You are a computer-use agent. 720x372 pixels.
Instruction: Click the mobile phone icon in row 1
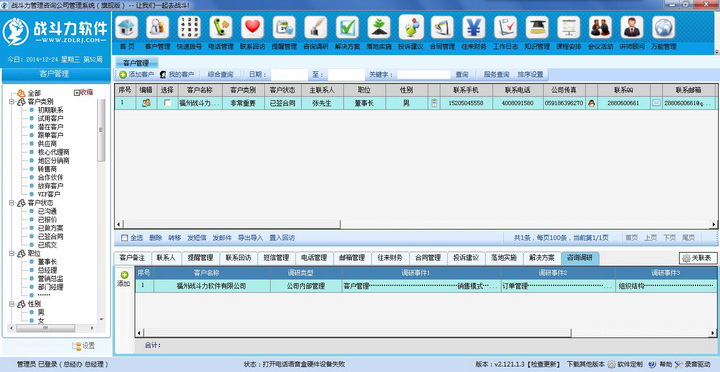(434, 103)
